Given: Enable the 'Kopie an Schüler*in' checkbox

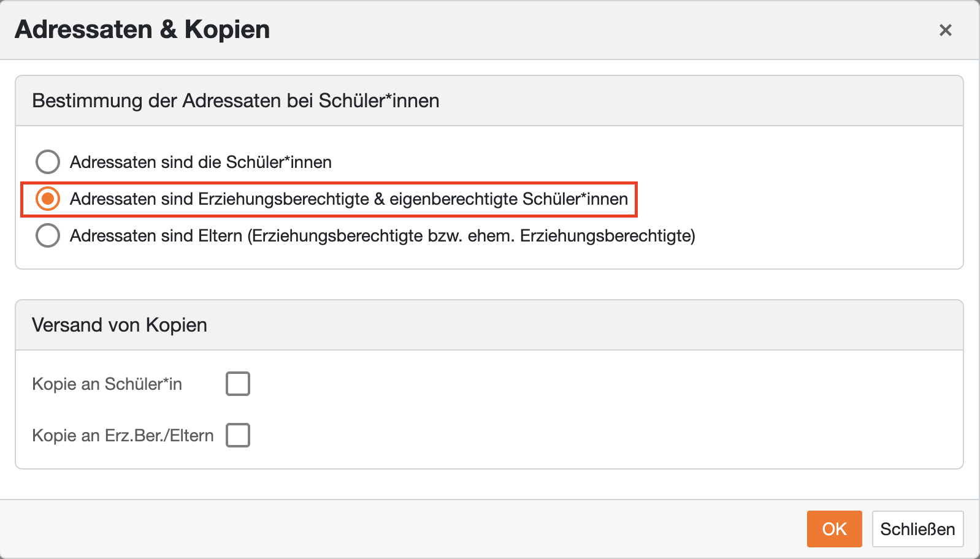Looking at the screenshot, I should [x=238, y=384].
